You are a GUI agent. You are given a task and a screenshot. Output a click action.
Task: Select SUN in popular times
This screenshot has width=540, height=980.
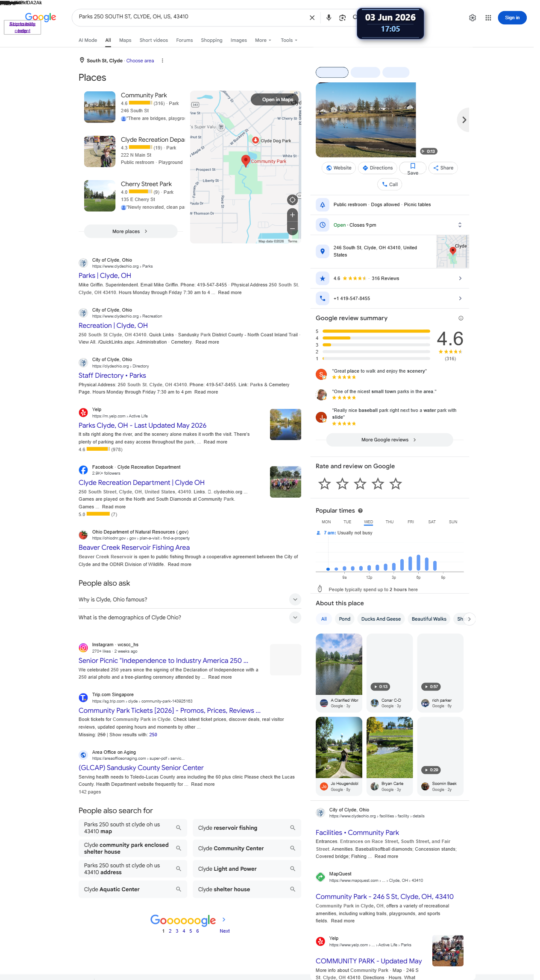453,522
